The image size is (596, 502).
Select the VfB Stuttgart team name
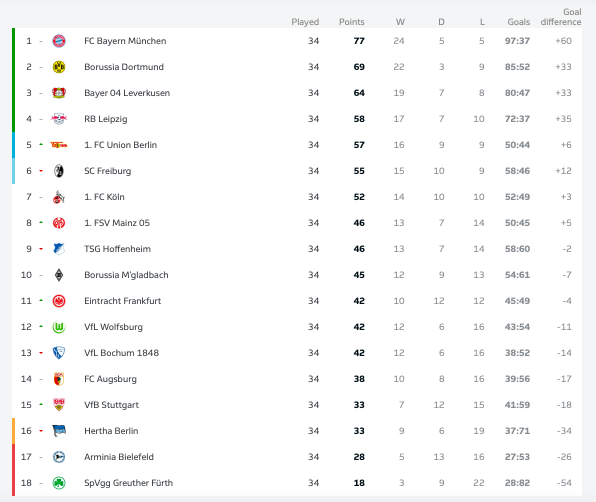coord(111,405)
